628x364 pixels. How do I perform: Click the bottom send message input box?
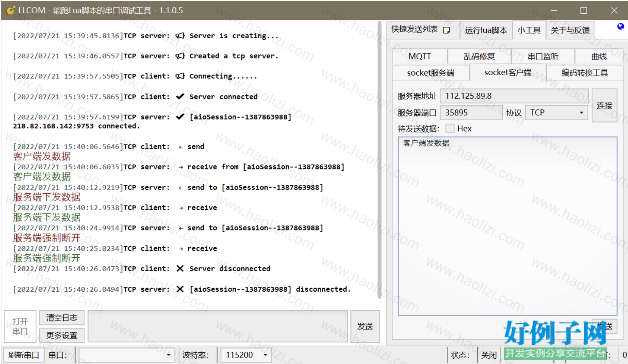coord(218,327)
